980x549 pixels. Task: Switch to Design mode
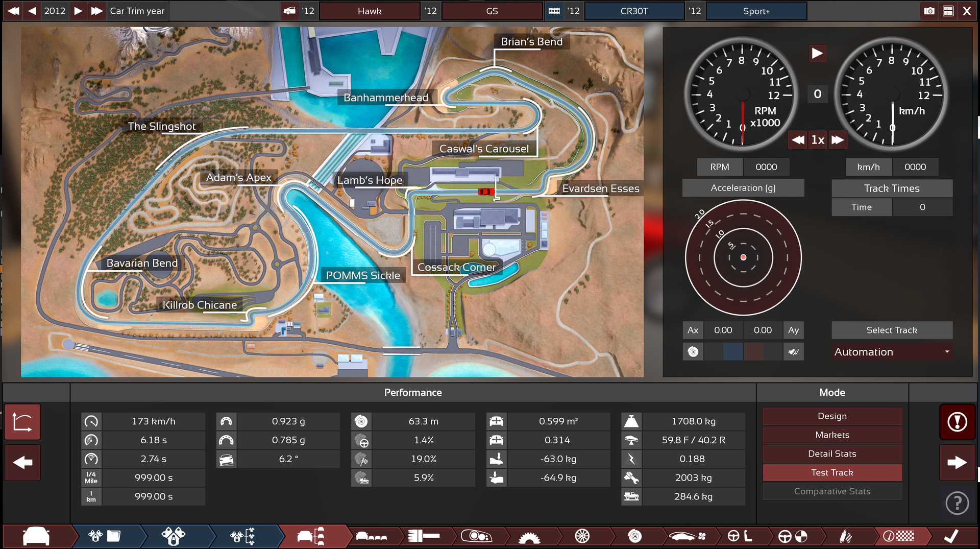(832, 416)
